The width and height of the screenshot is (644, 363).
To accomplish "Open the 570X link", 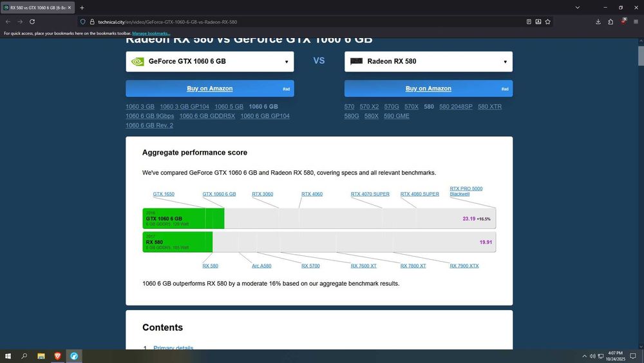I will click(411, 106).
